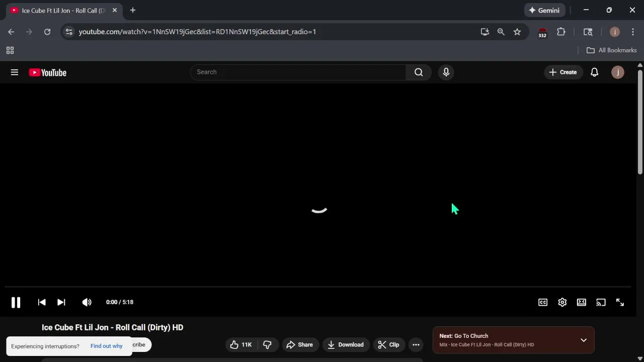Open YouTube account avatar menu
The width and height of the screenshot is (644, 362).
pyautogui.click(x=618, y=72)
